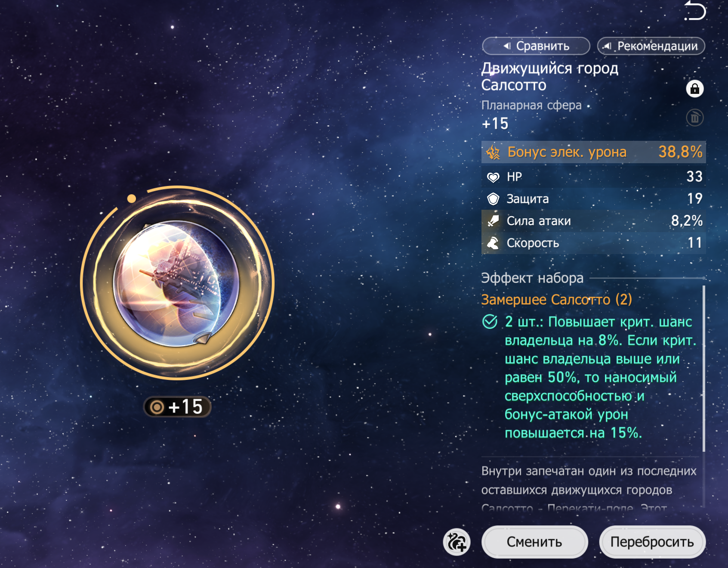
Task: Click the electric damage bonus icon
Action: click(x=493, y=152)
